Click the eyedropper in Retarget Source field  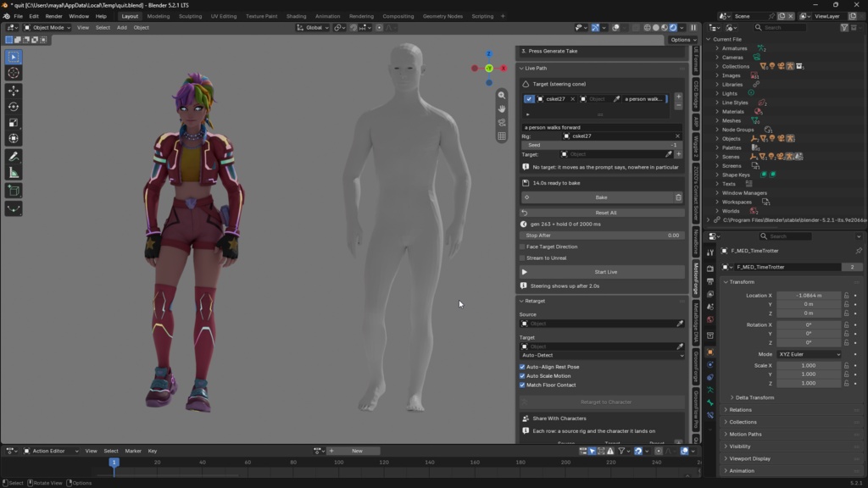click(x=680, y=324)
